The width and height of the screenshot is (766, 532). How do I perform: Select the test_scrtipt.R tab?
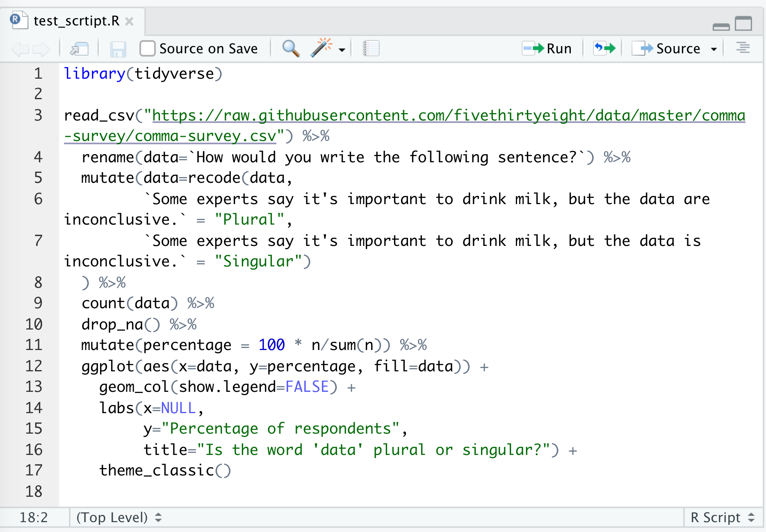coord(76,21)
